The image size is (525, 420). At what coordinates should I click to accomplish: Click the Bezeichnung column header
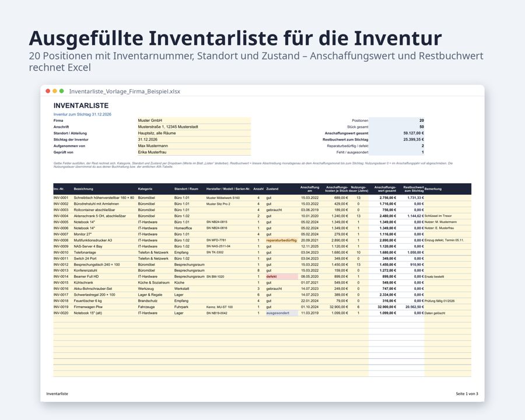[x=83, y=189]
